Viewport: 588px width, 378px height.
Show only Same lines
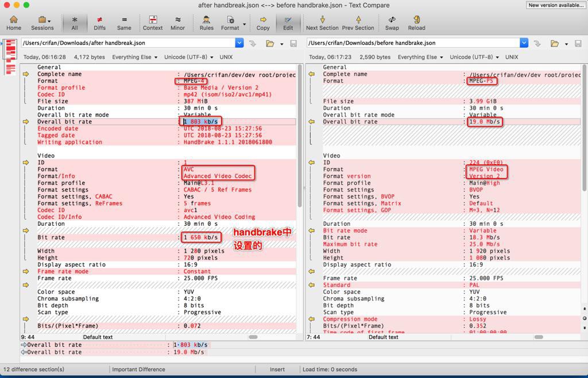(124, 23)
